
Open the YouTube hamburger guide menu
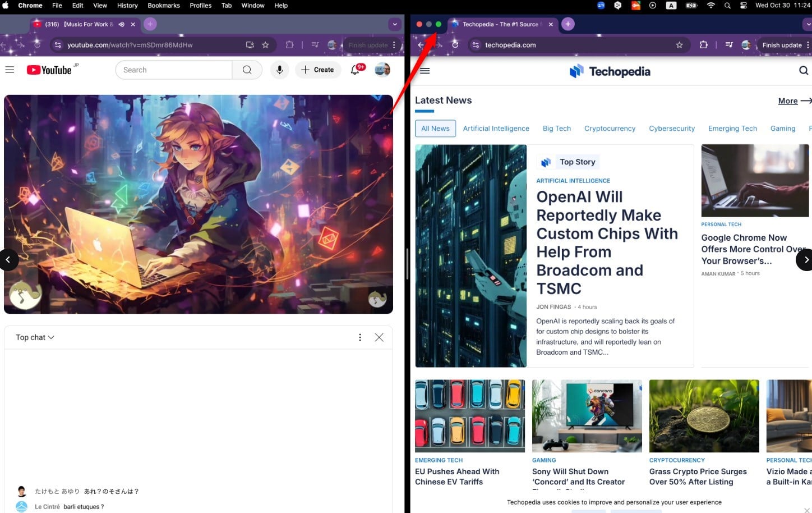10,70
